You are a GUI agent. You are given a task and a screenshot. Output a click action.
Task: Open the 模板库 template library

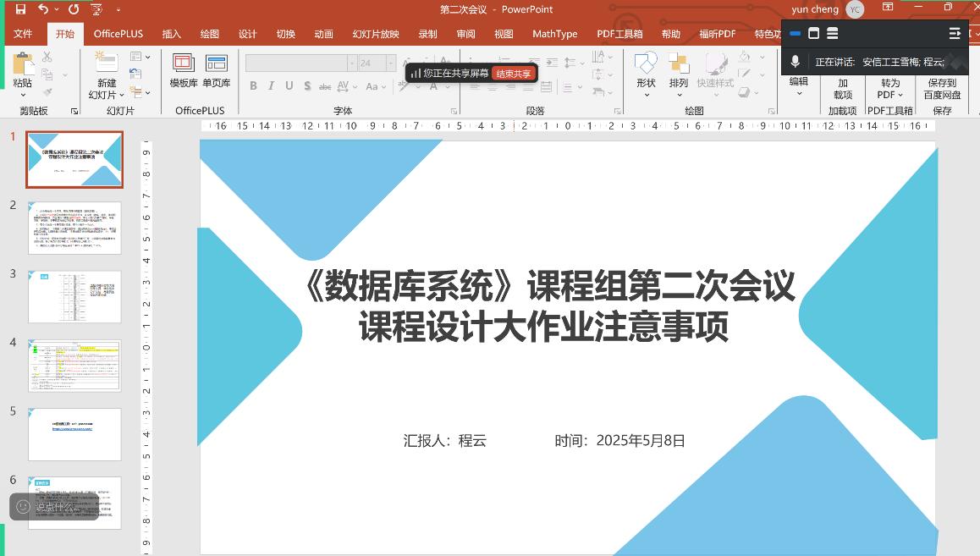tap(184, 70)
